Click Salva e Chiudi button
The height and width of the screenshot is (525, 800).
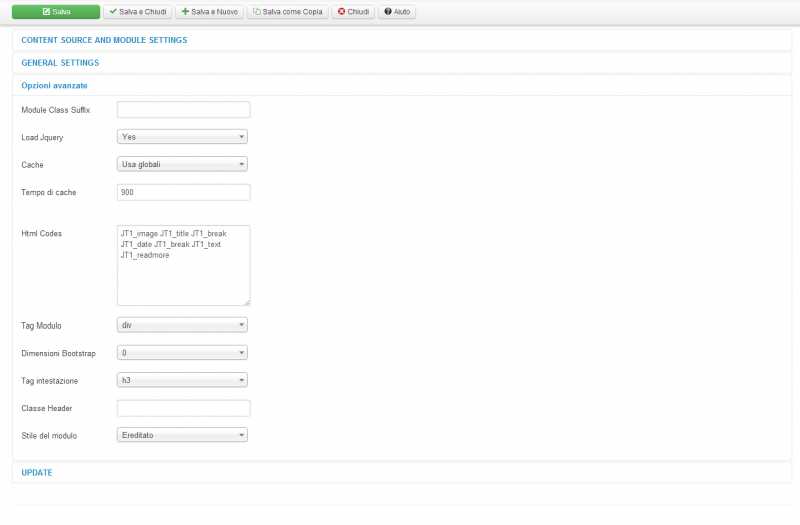138,12
